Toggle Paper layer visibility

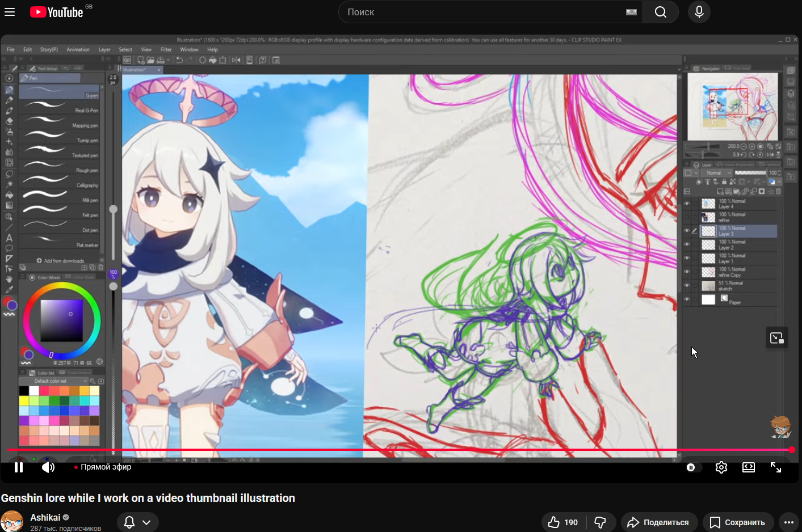click(x=687, y=299)
